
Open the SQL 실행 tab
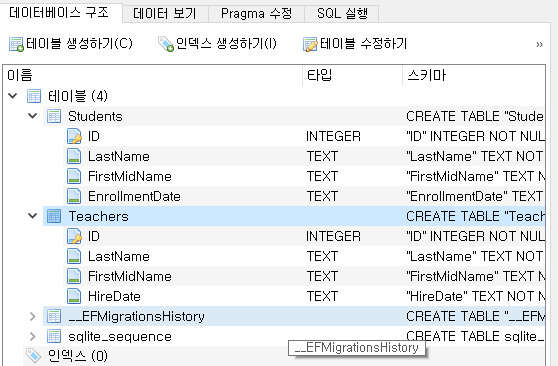coord(342,14)
